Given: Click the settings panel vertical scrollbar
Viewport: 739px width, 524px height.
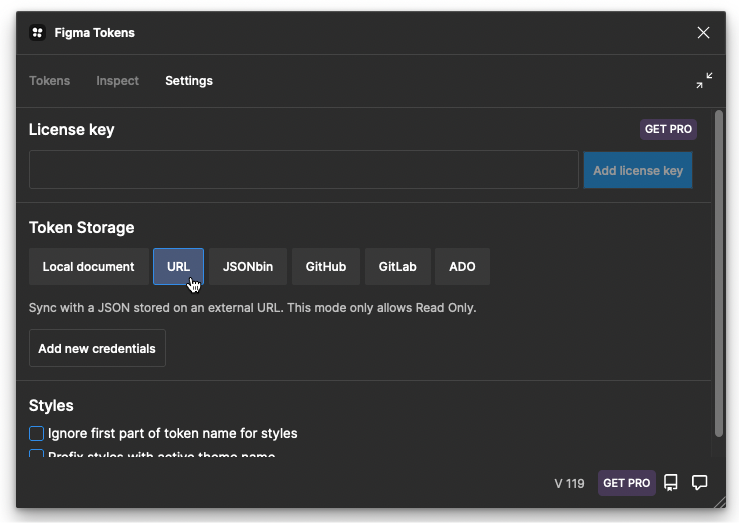Looking at the screenshot, I should (719, 273).
